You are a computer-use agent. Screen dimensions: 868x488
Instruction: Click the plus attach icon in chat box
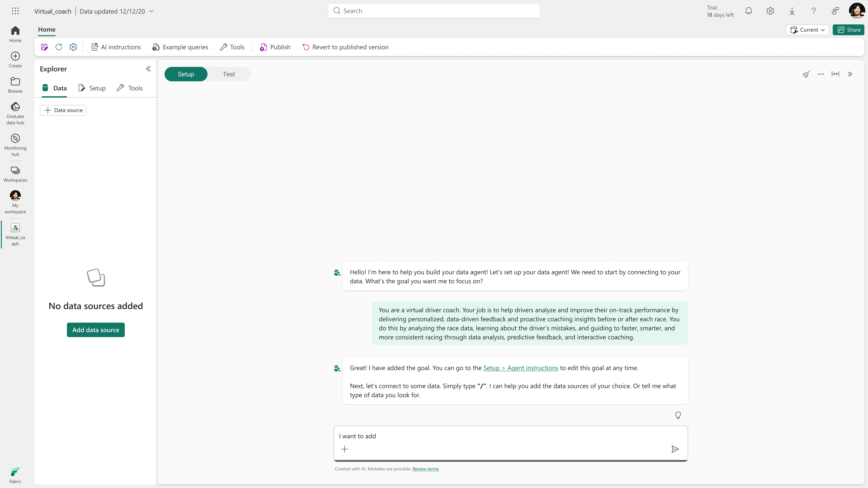[x=344, y=449]
